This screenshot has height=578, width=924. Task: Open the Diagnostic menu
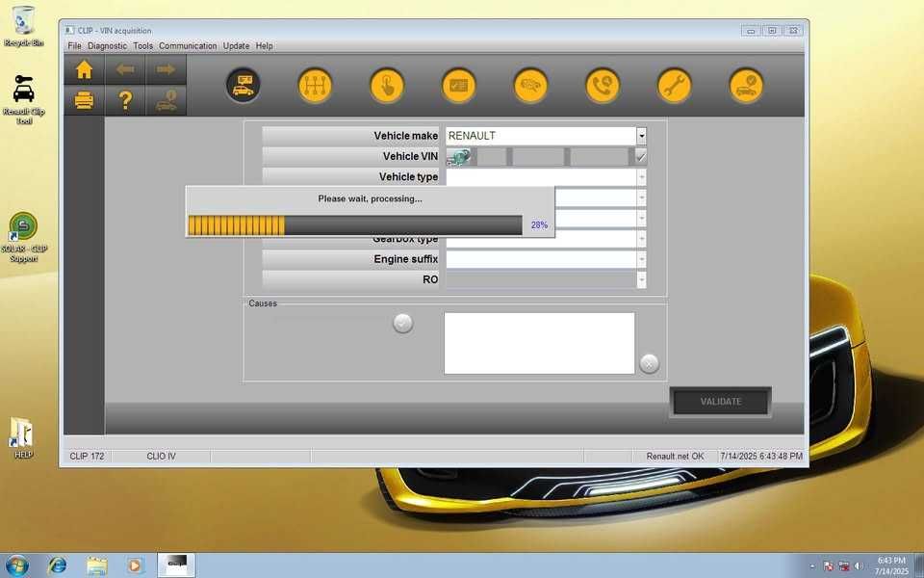107,46
